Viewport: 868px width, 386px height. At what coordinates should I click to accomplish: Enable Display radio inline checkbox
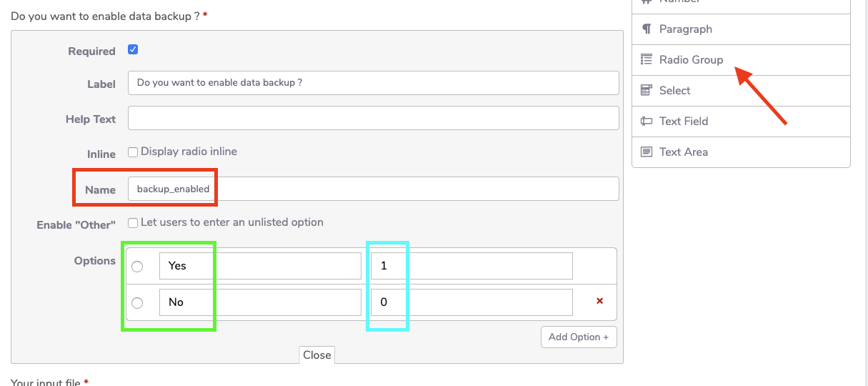(133, 152)
